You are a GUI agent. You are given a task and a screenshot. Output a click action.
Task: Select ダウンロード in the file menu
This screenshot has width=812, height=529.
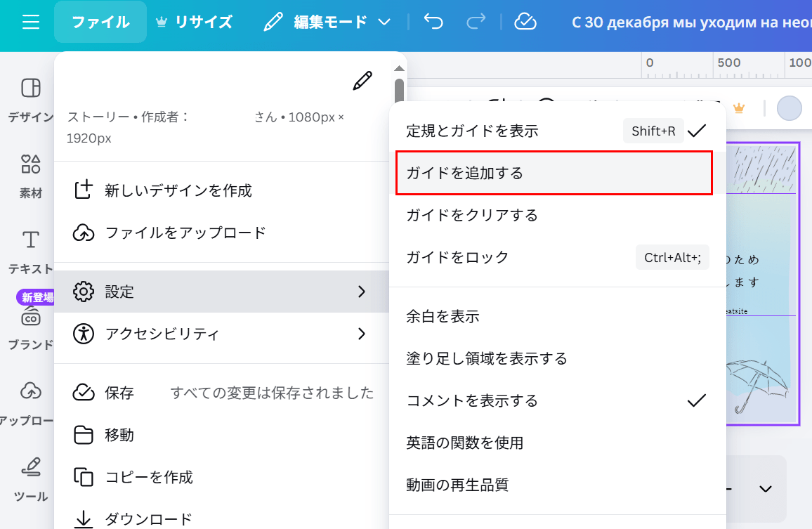222,518
